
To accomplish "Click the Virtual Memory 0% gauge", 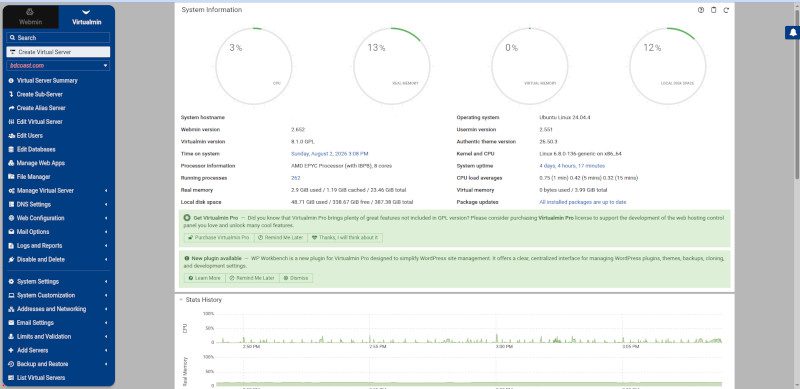I will pyautogui.click(x=530, y=66).
